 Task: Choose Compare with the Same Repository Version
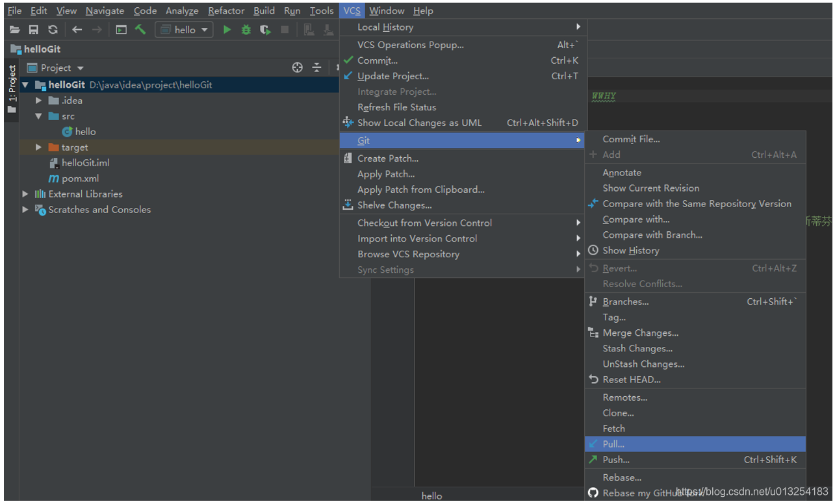[x=695, y=204]
